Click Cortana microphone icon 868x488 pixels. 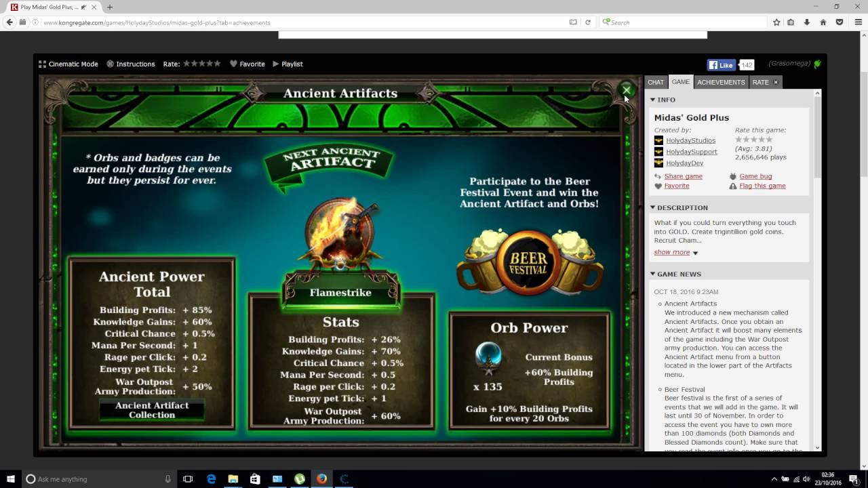point(167,479)
